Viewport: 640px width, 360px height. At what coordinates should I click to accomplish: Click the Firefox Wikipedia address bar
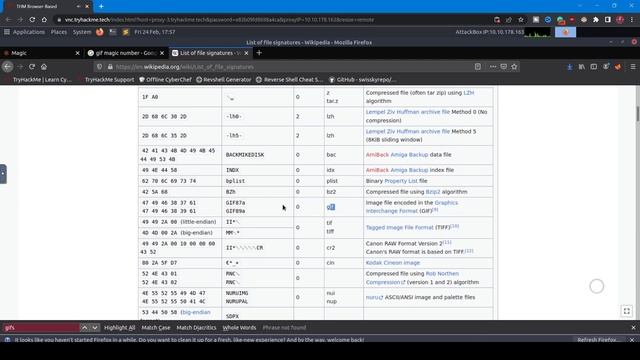pos(286,67)
